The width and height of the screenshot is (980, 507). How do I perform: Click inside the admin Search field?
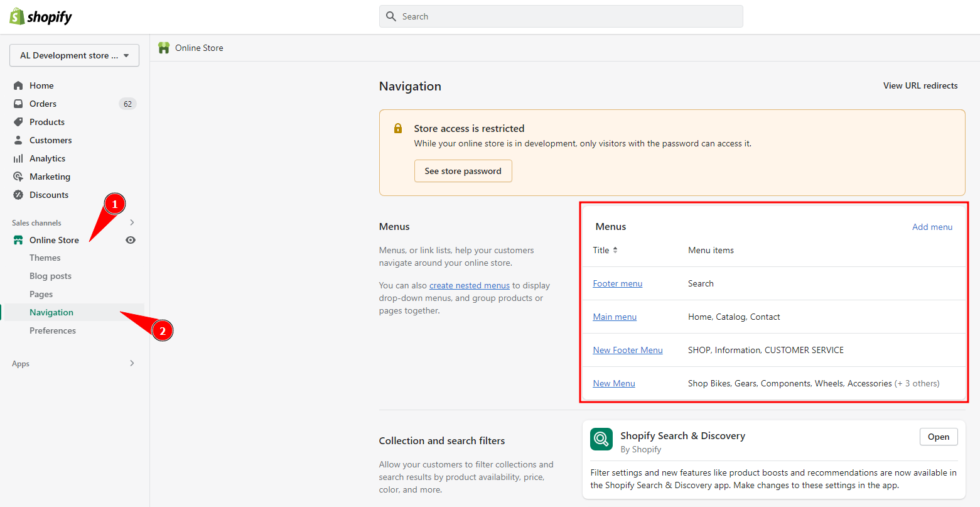(561, 16)
